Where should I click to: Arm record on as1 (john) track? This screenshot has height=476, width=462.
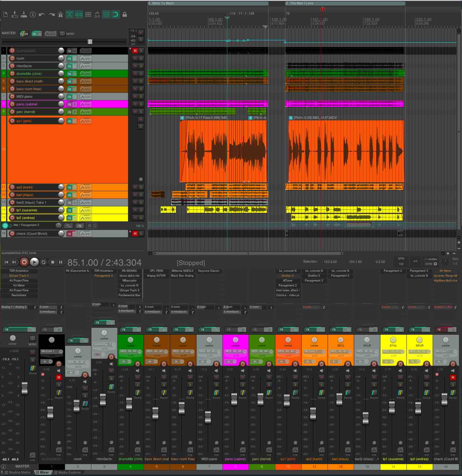click(x=12, y=121)
